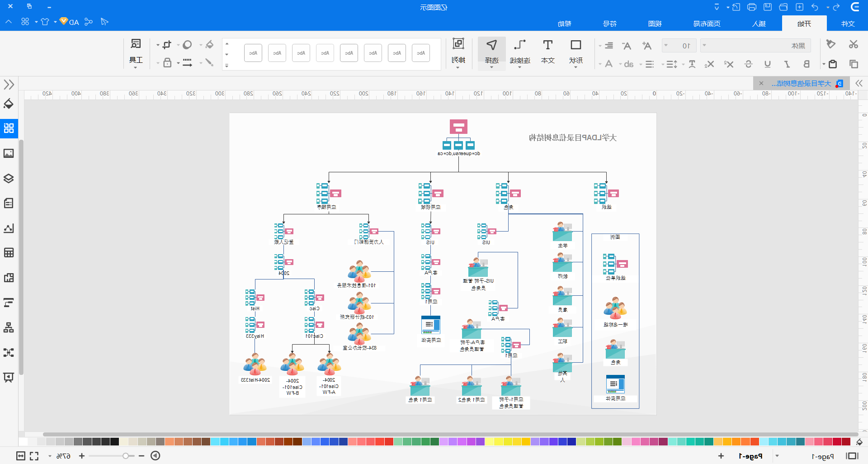Toggle Underline text formatting
The width and height of the screenshot is (868, 464).
pos(768,64)
